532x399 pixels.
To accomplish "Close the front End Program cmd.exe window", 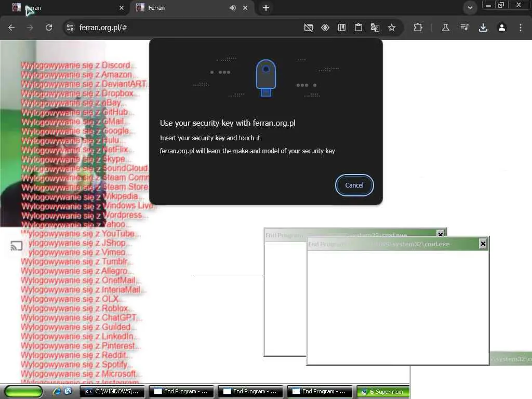I will [x=483, y=244].
